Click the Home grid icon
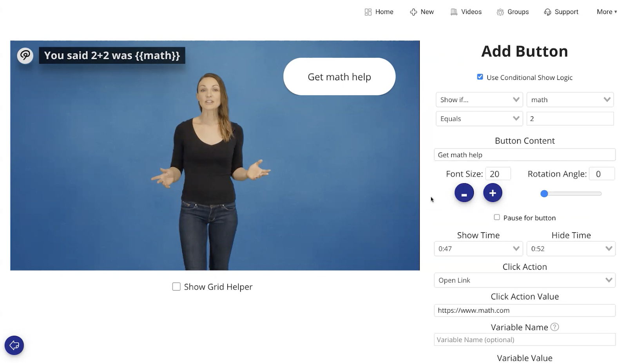The width and height of the screenshot is (627, 364). 368,12
